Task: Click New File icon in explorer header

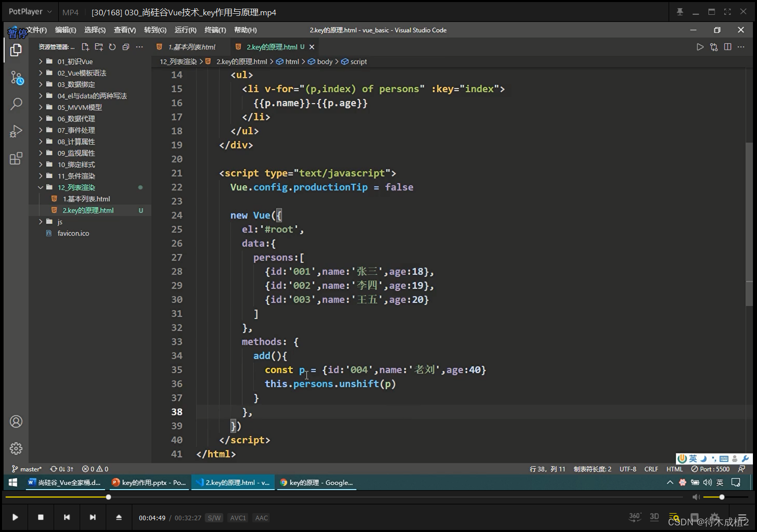Action: pos(85,47)
